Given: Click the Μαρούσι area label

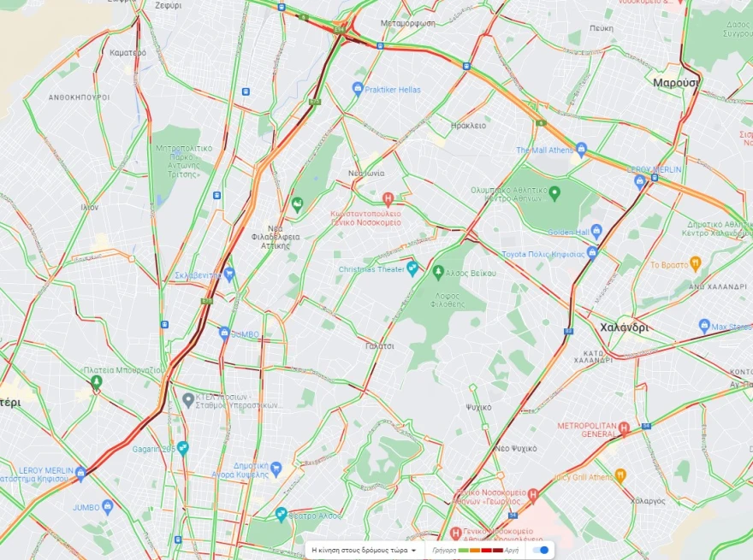Looking at the screenshot, I should point(676,83).
